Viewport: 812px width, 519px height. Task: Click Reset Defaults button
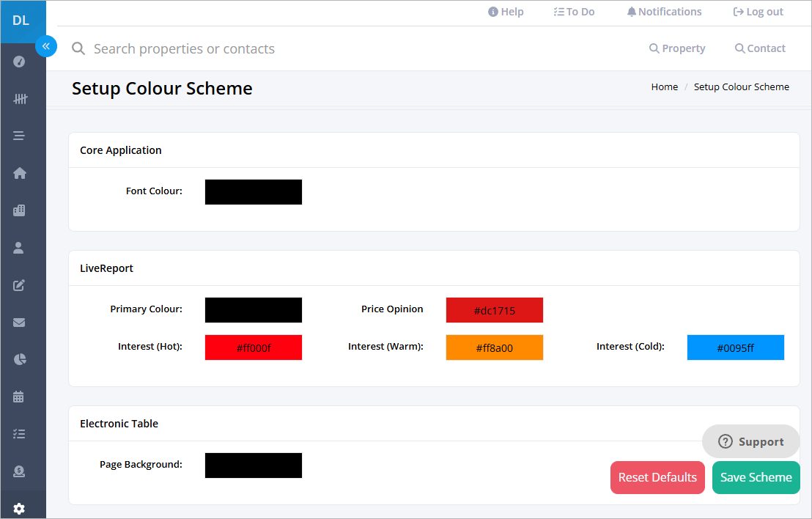coord(657,477)
